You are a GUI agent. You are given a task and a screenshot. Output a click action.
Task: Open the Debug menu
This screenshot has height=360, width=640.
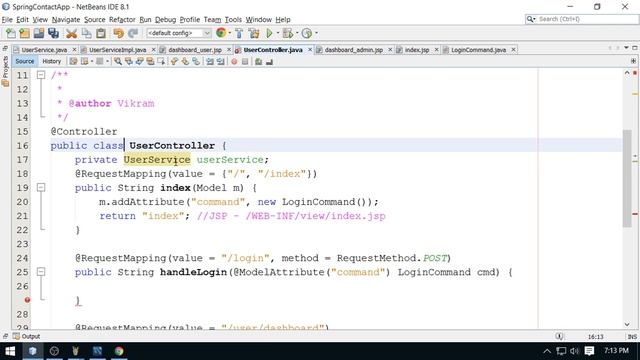point(165,20)
